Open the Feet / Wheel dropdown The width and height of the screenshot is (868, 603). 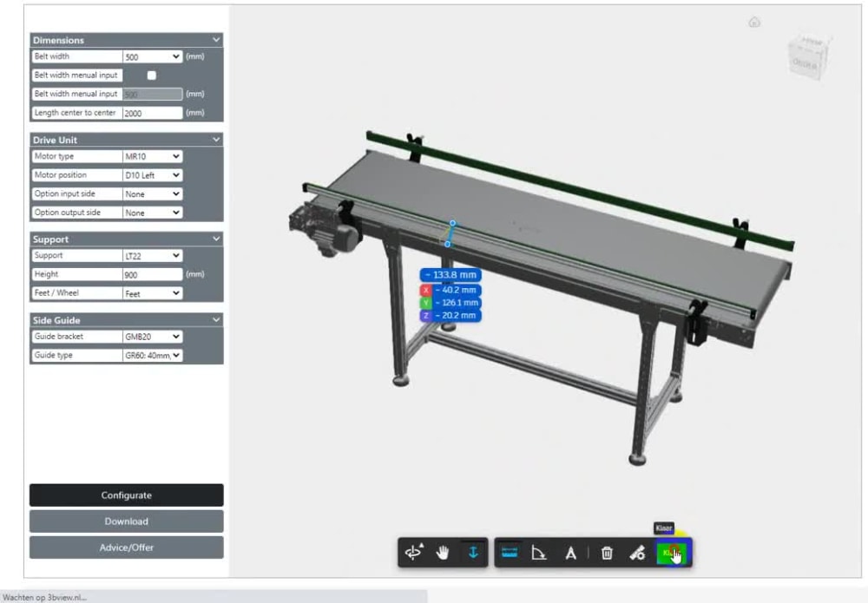coord(152,294)
